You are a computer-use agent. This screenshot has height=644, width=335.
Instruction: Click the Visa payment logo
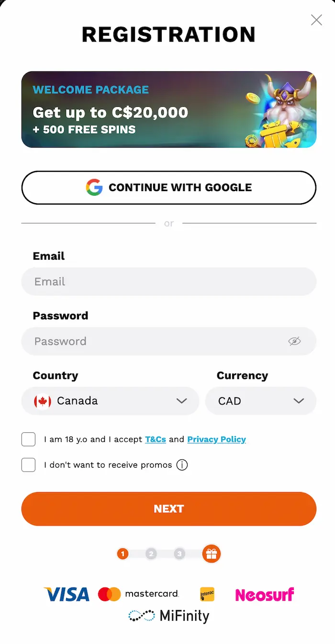tap(67, 595)
